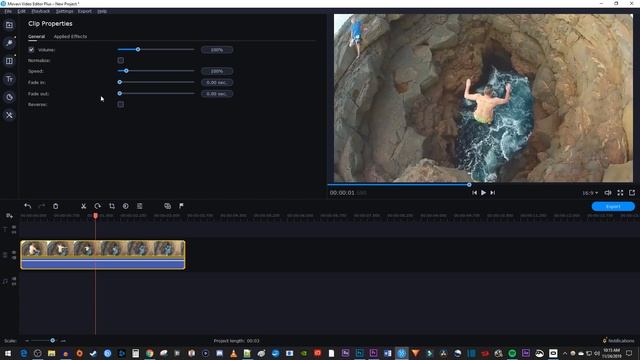
Task: Open Windows Start menu
Action: pos(8,353)
